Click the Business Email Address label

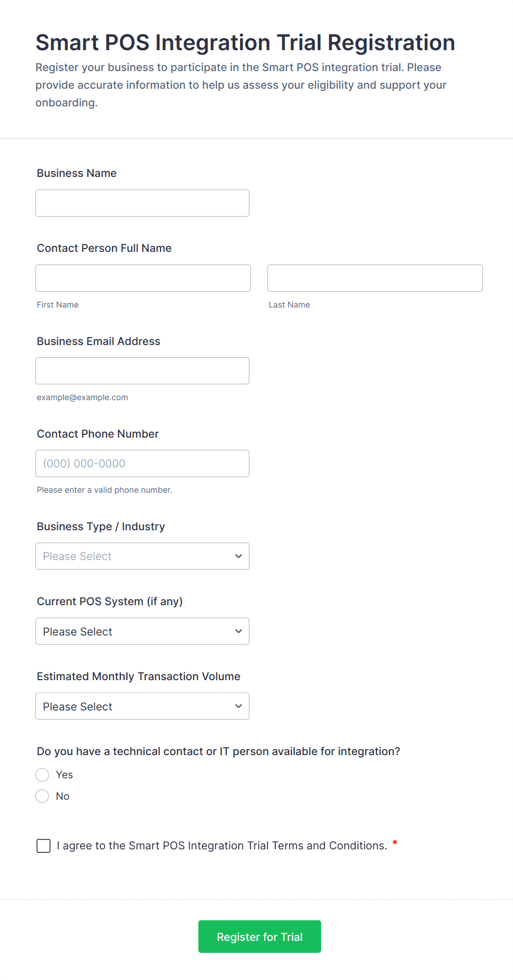(x=99, y=341)
